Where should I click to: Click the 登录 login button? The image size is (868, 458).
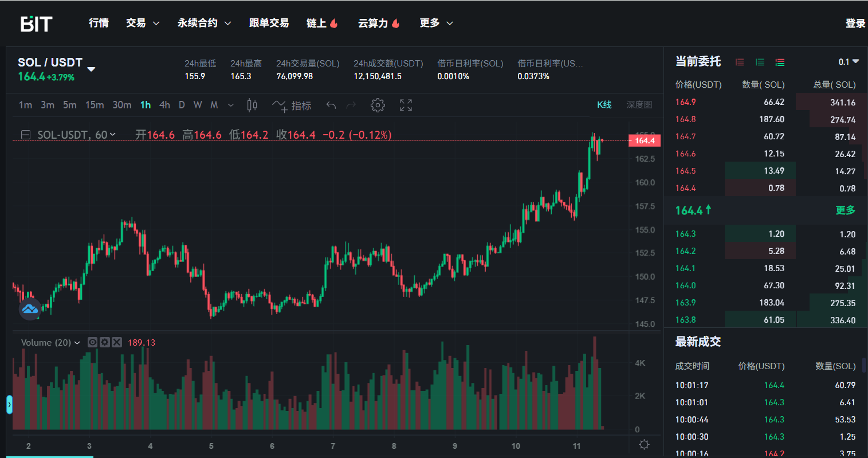tap(855, 23)
